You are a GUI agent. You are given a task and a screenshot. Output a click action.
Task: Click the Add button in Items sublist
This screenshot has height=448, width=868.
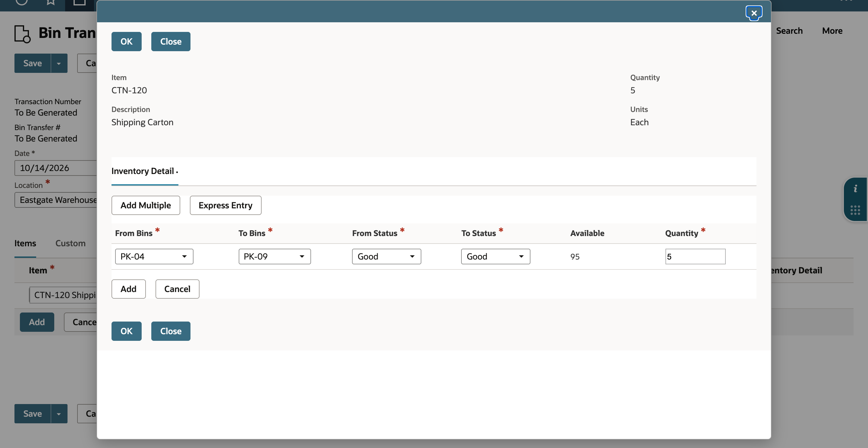coord(37,322)
